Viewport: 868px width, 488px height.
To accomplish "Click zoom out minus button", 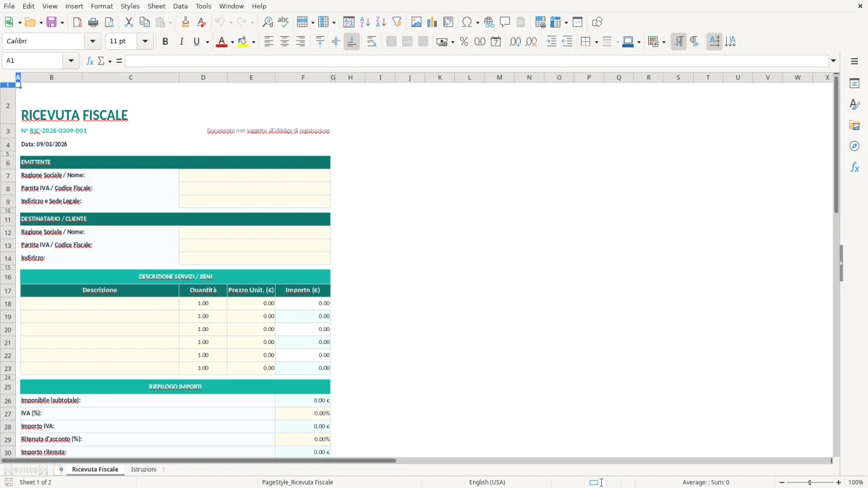I will pyautogui.click(x=781, y=482).
